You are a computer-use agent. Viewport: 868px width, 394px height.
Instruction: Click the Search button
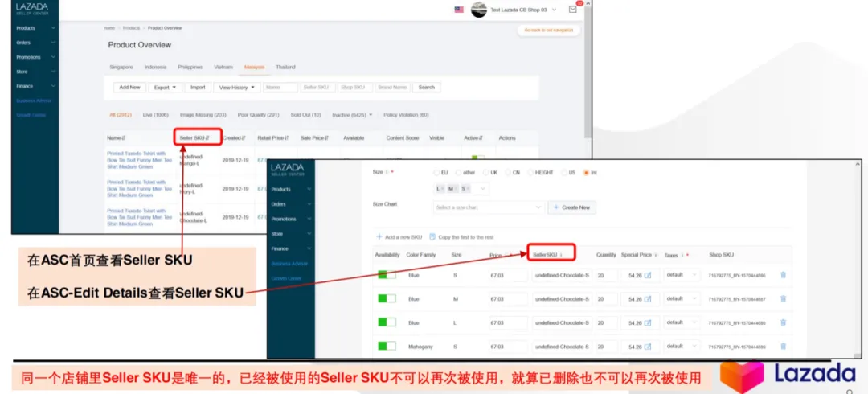[x=427, y=88]
